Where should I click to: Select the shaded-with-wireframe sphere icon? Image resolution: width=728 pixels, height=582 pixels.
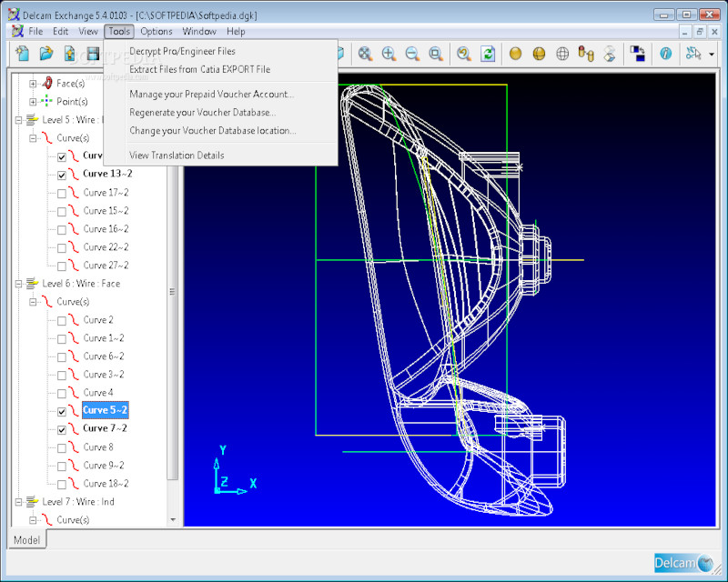tap(539, 54)
